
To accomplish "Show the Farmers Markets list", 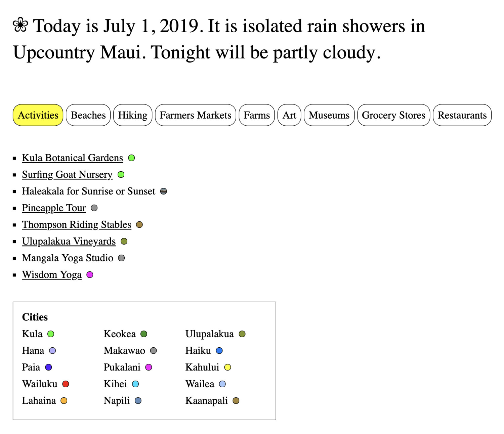I will tap(196, 115).
